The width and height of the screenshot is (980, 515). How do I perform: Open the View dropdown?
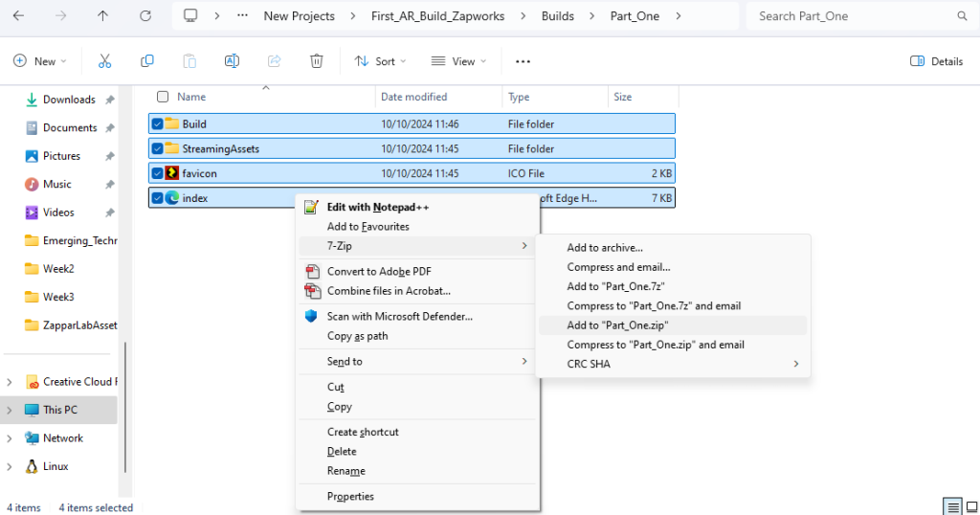pyautogui.click(x=458, y=61)
